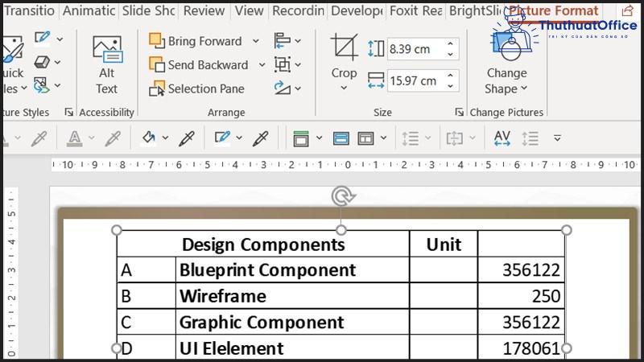The width and height of the screenshot is (644, 362).
Task: Expand the Picture Effects dropdown arrow
Action: 57,63
